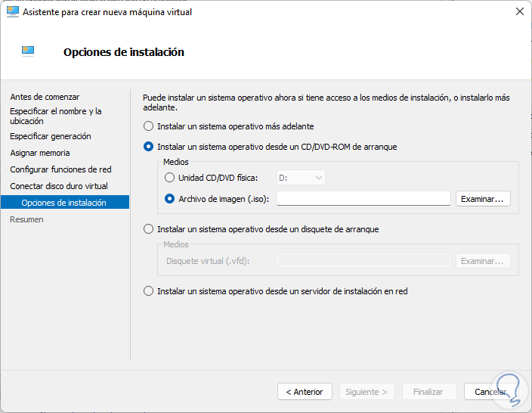This screenshot has width=532, height=413.
Task: Close the wizard window
Action: (519, 12)
